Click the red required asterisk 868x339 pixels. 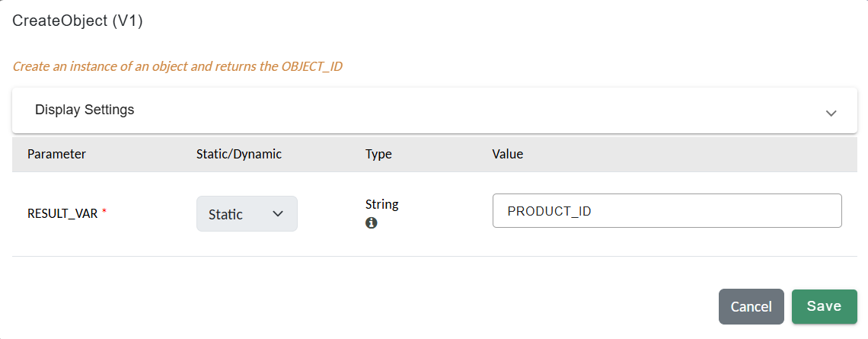point(104,213)
